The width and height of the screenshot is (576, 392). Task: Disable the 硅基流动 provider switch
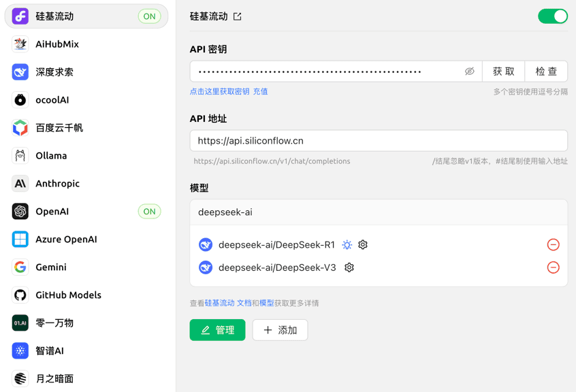pyautogui.click(x=553, y=16)
